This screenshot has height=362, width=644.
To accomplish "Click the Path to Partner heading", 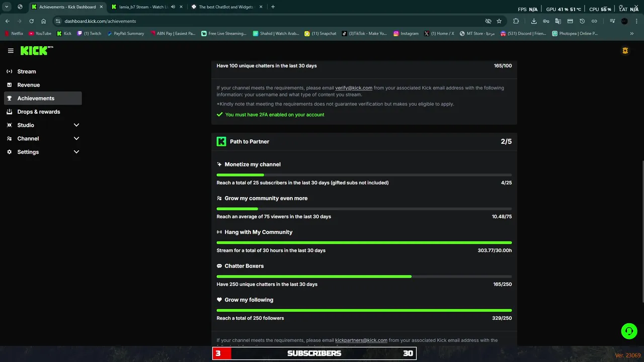I will [250, 142].
